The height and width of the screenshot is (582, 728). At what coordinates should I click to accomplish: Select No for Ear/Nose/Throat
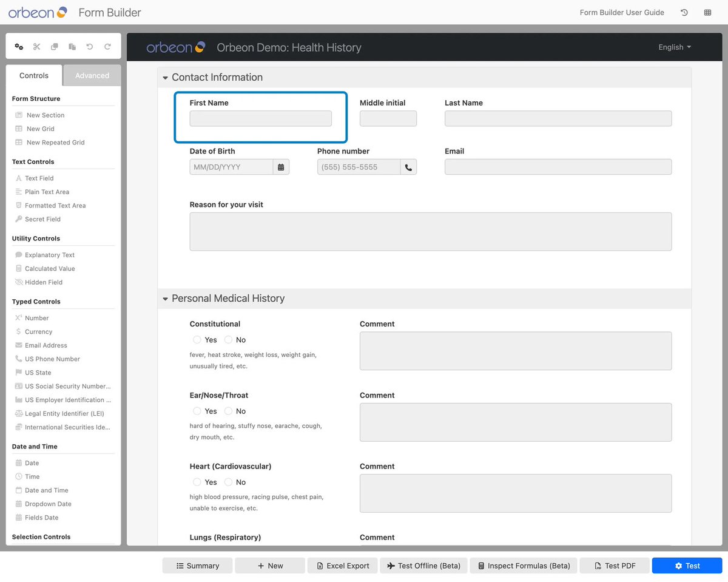point(228,411)
